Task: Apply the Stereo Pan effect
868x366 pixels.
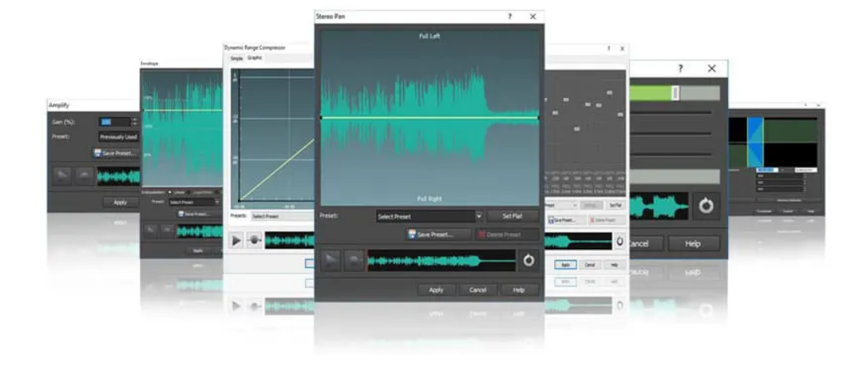Action: point(436,289)
